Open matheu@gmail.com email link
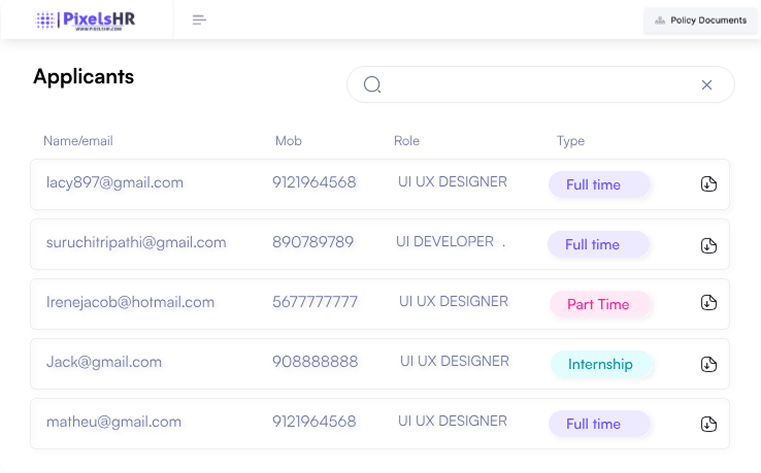The height and width of the screenshot is (473, 761). tap(114, 422)
